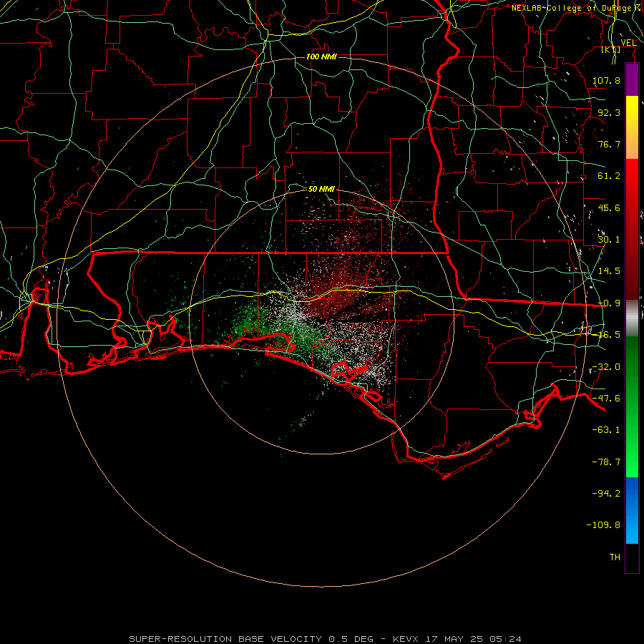644x644 pixels.
Task: Click the -0.9 velocity scale value
Action: (x=609, y=303)
